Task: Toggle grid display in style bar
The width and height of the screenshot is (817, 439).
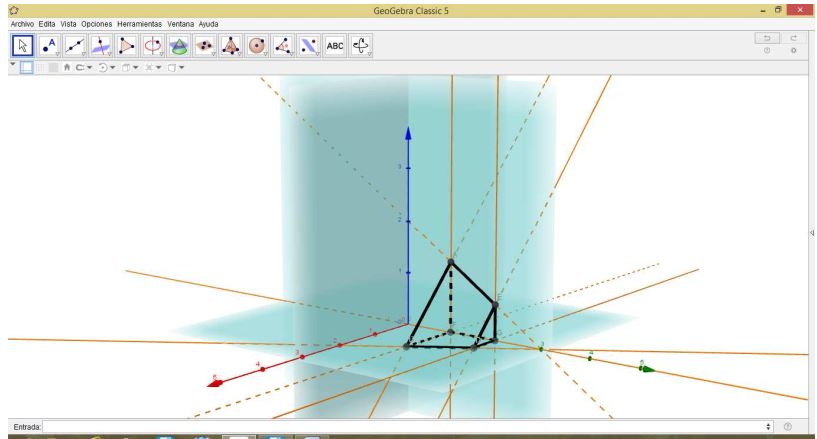Action: tap(41, 66)
